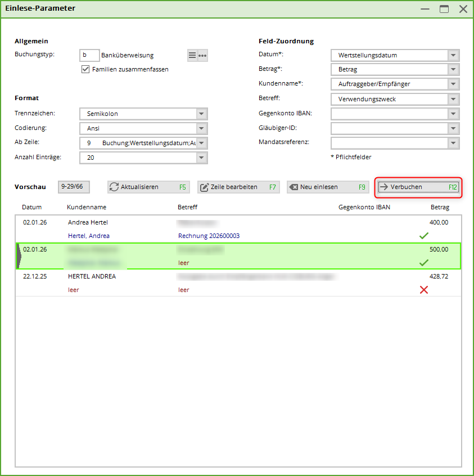Click the Buchungstyp input field
The image size is (474, 476).
(89, 55)
